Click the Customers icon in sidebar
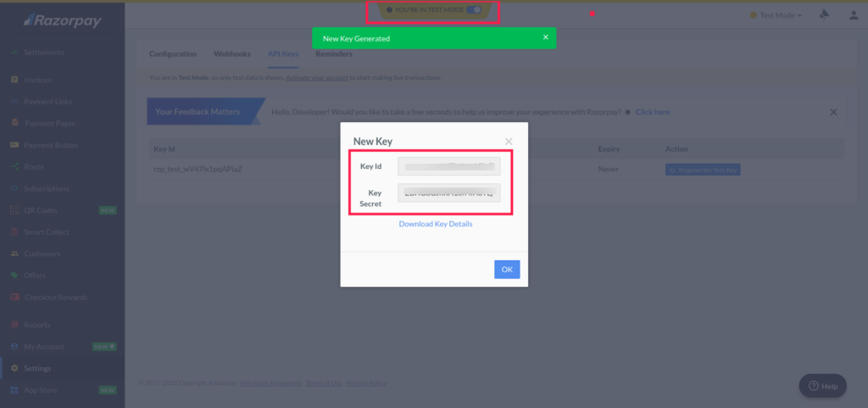Screen dimensions: 868x408 [14, 254]
